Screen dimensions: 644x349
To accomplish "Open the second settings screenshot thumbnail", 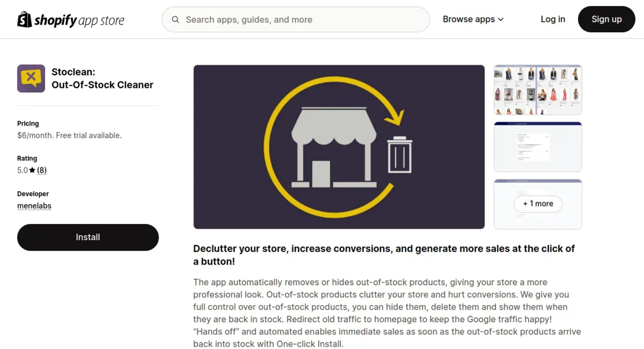I will click(x=538, y=147).
